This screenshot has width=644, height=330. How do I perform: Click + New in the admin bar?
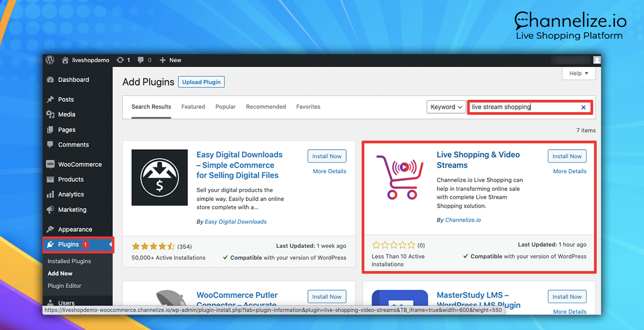tap(171, 60)
